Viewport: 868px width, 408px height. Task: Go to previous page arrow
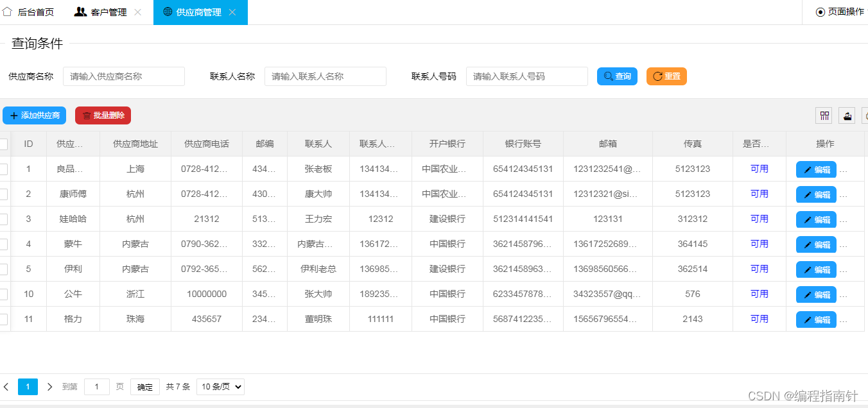click(x=6, y=387)
